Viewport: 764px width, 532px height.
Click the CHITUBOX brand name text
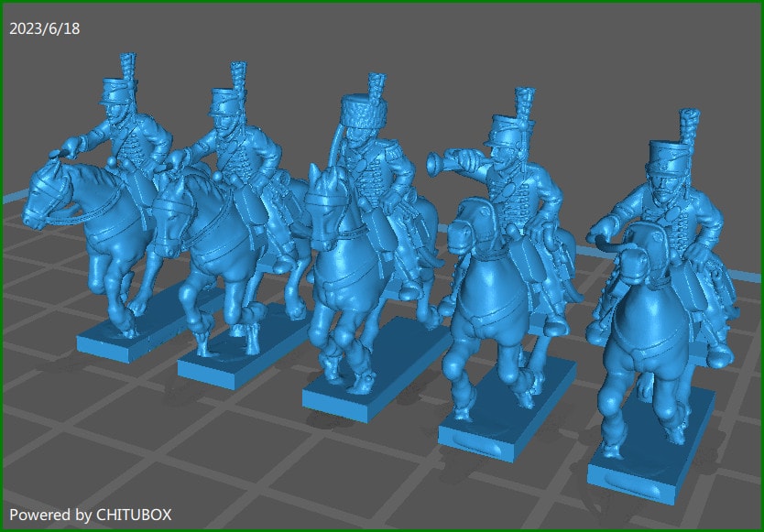(134, 515)
